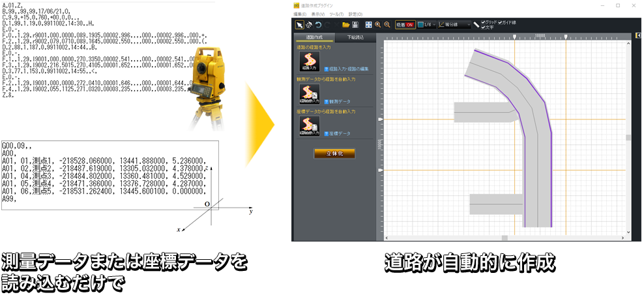The image size is (644, 299).
Task: Save with the floppy disk icon
Action: click(355, 25)
